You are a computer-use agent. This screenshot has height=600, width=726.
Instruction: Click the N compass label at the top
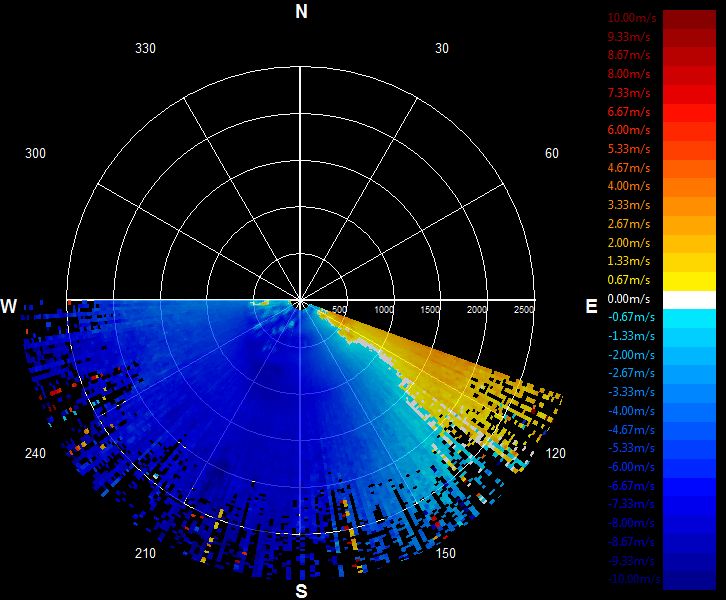point(301,12)
